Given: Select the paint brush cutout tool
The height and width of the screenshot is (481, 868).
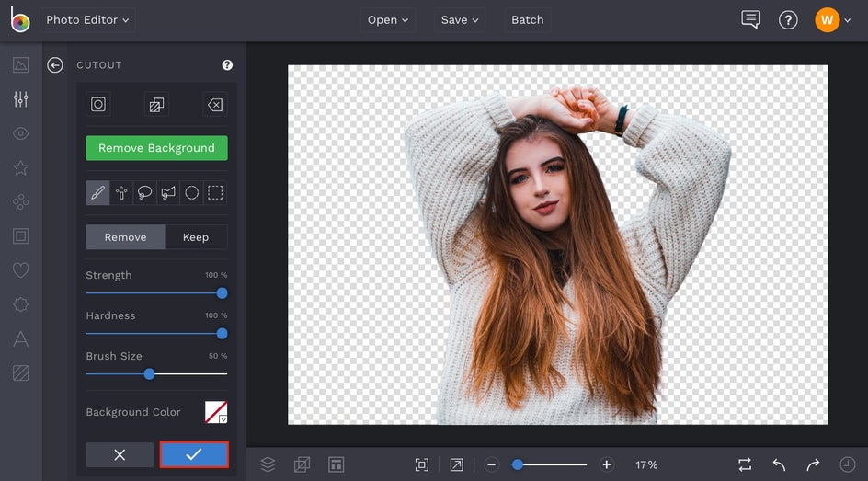Looking at the screenshot, I should tap(97, 193).
